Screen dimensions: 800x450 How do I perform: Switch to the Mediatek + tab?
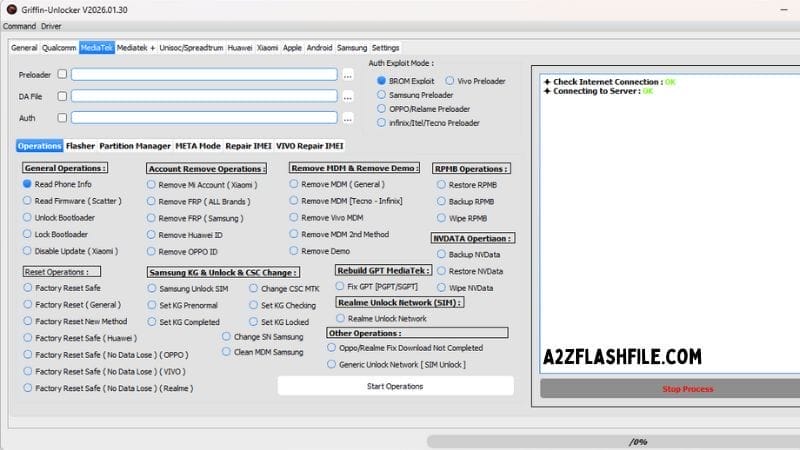coord(136,47)
